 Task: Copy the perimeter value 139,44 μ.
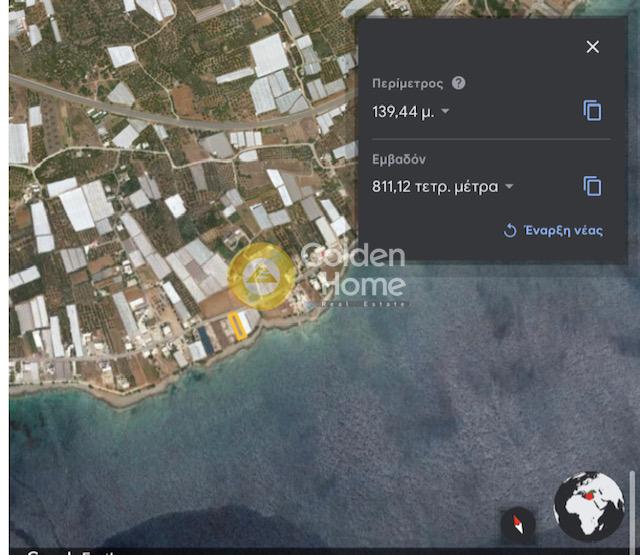coord(593,111)
